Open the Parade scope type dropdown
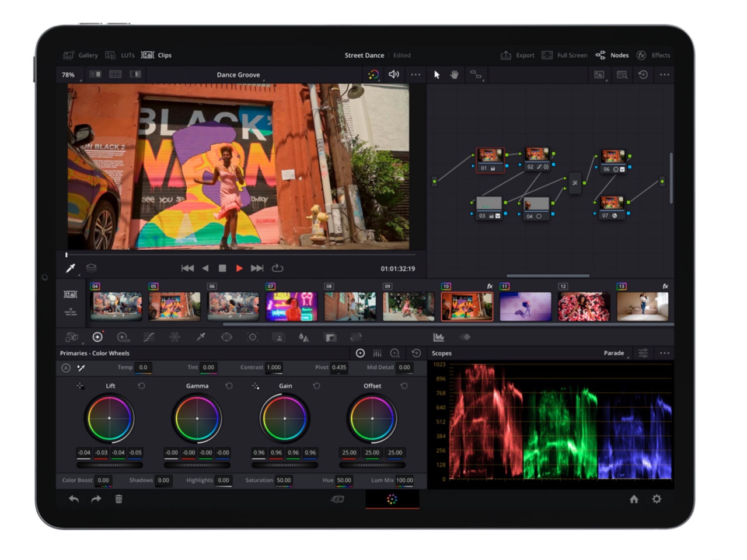This screenshot has width=747, height=560. coord(616,353)
